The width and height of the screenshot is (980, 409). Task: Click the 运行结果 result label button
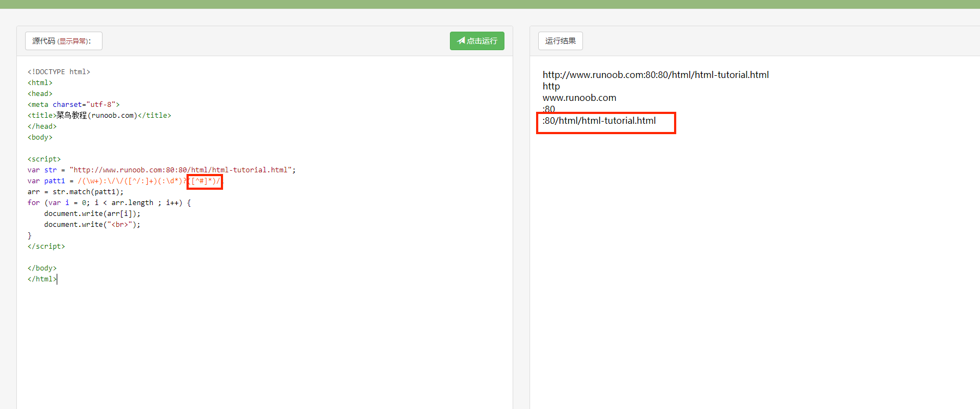click(x=560, y=41)
